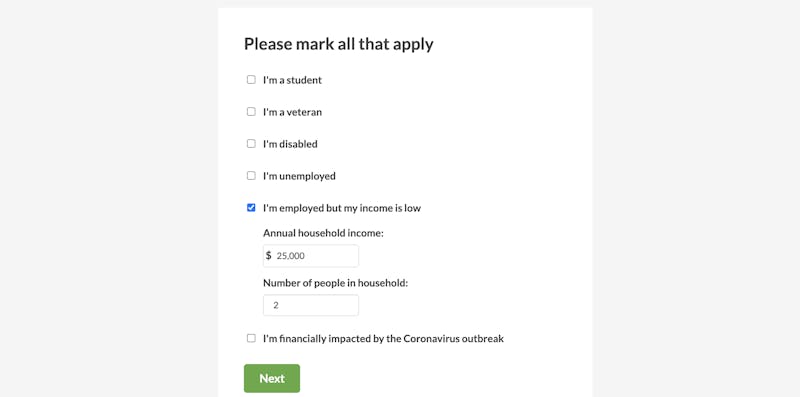Viewport: 800px width, 397px height.
Task: Mark the "I'm unemployed" checkbox
Action: pyautogui.click(x=251, y=176)
